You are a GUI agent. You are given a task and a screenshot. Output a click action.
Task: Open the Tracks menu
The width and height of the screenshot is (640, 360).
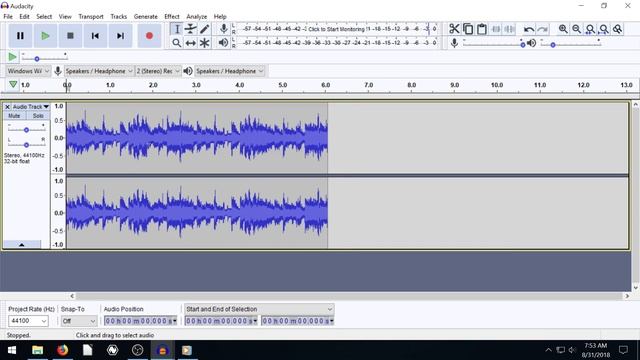[118, 17]
